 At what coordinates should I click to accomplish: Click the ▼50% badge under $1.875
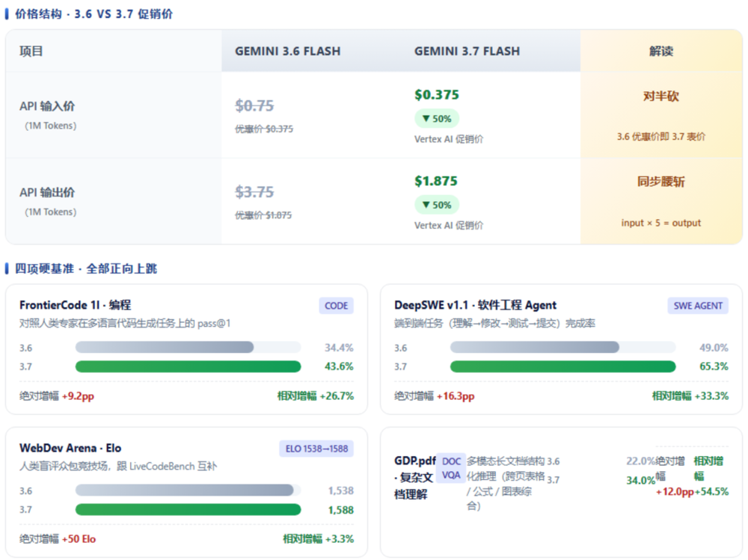pyautogui.click(x=437, y=205)
